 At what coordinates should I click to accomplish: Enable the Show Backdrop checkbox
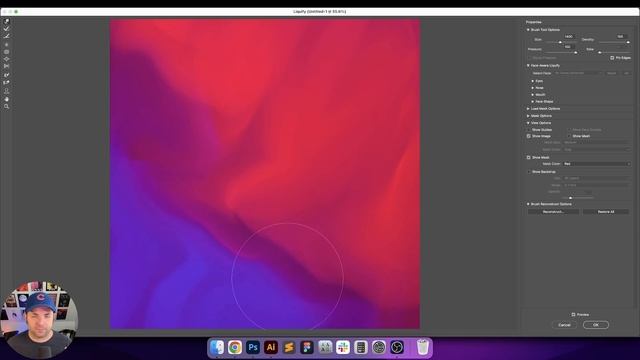(x=529, y=172)
